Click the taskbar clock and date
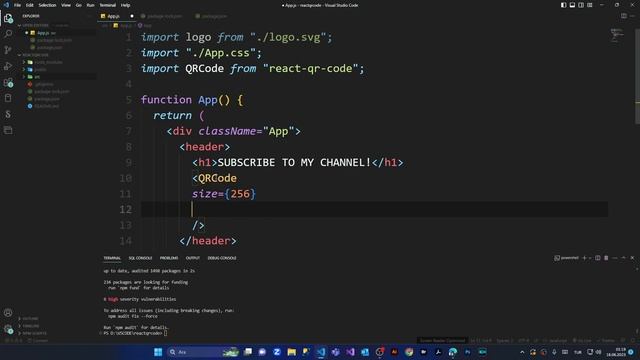 [616, 352]
